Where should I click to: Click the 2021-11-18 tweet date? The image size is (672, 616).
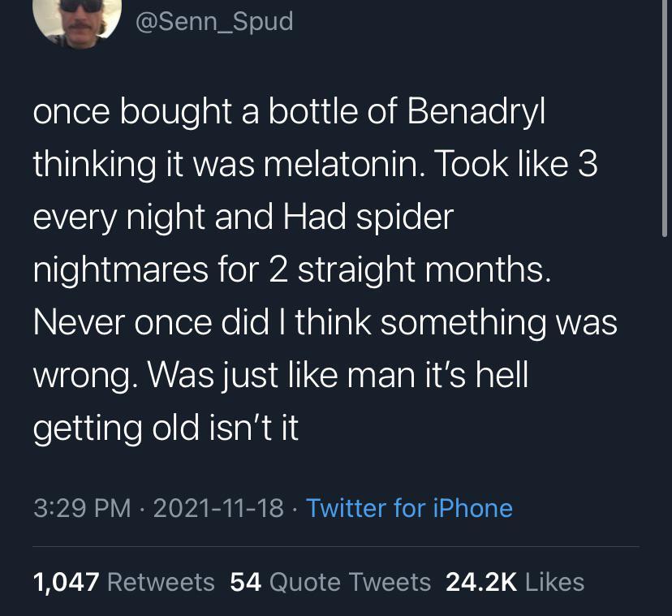point(218,508)
